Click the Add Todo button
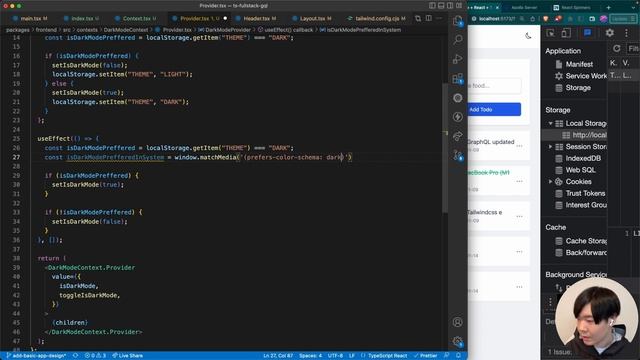640x360 pixels. (494, 109)
